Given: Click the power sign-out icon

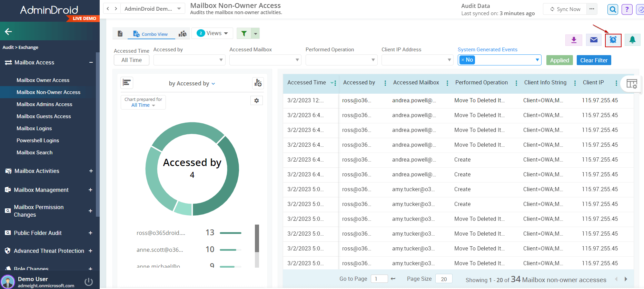Looking at the screenshot, I should 89,282.
